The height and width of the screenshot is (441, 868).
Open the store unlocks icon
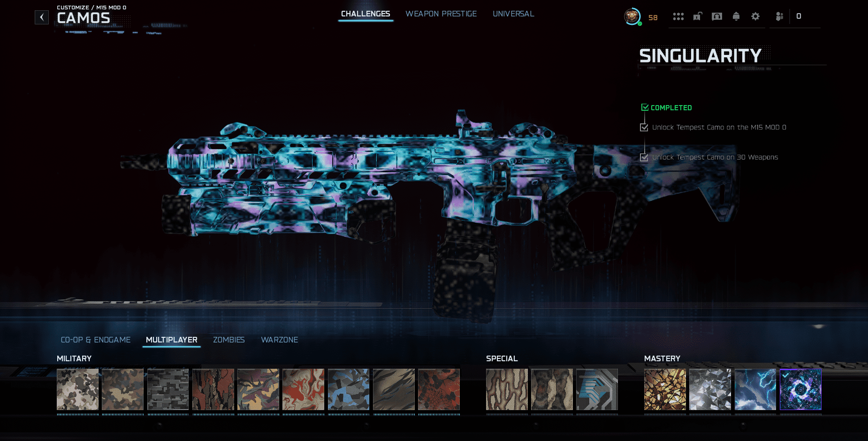pos(697,16)
